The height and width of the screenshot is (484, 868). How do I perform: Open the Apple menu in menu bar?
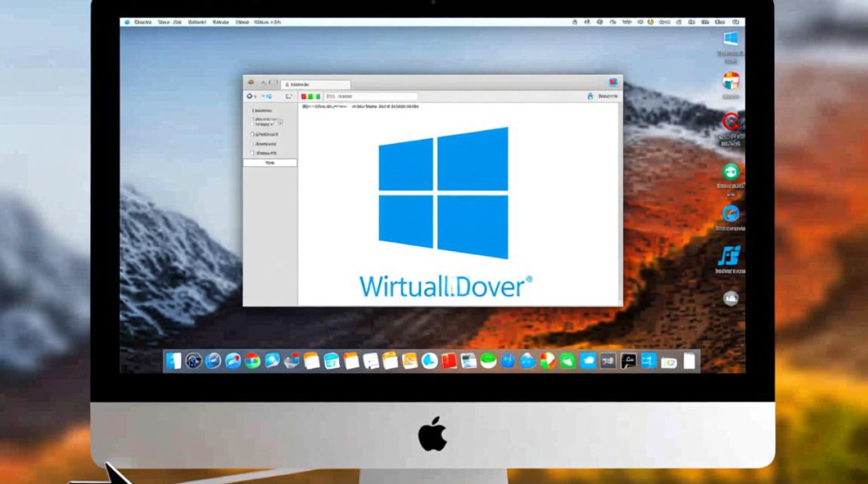coord(127,22)
